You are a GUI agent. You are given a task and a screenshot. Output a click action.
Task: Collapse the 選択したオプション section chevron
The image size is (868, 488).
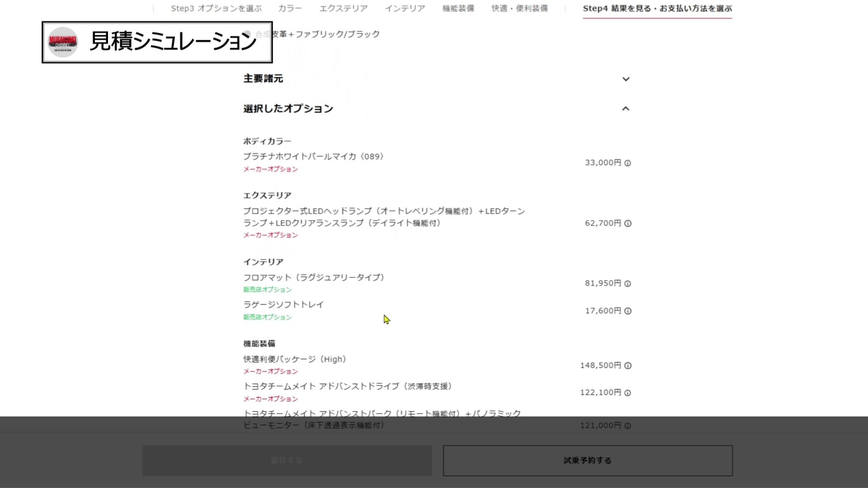pyautogui.click(x=626, y=108)
